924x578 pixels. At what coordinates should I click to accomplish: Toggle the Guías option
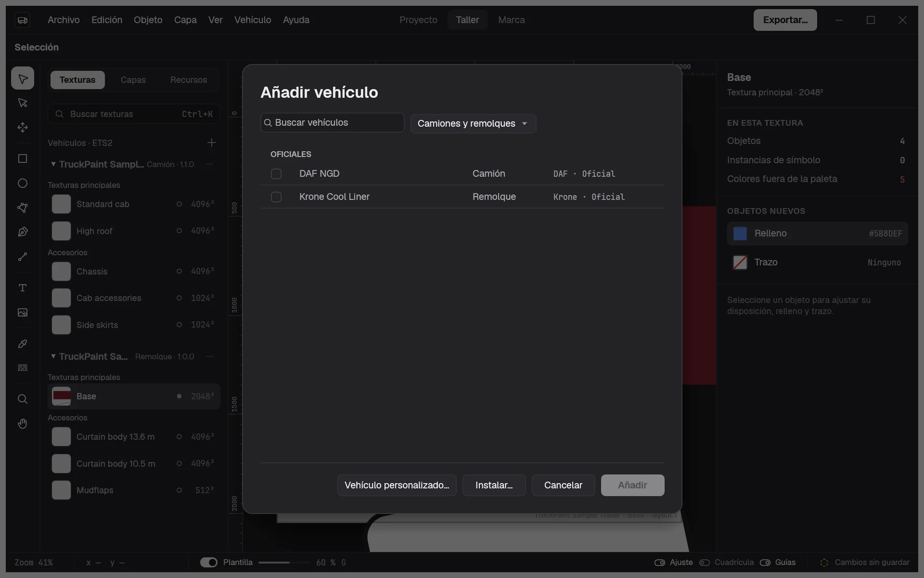click(765, 563)
